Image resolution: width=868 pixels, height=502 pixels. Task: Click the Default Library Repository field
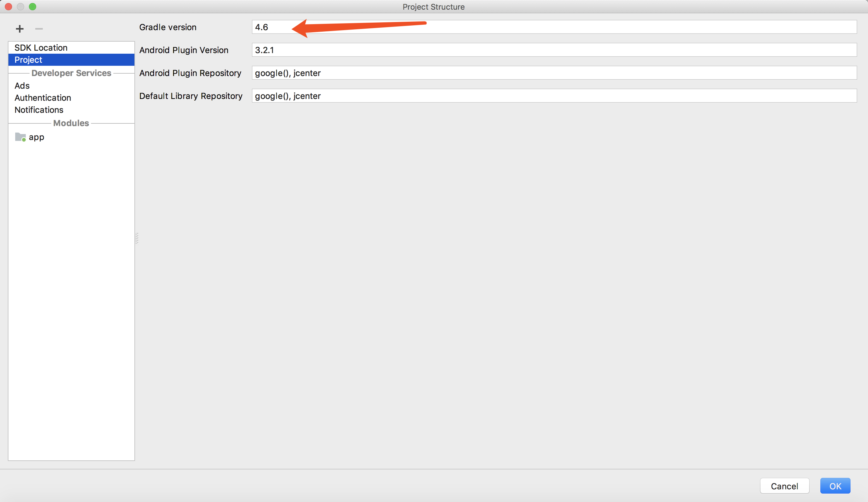(554, 96)
